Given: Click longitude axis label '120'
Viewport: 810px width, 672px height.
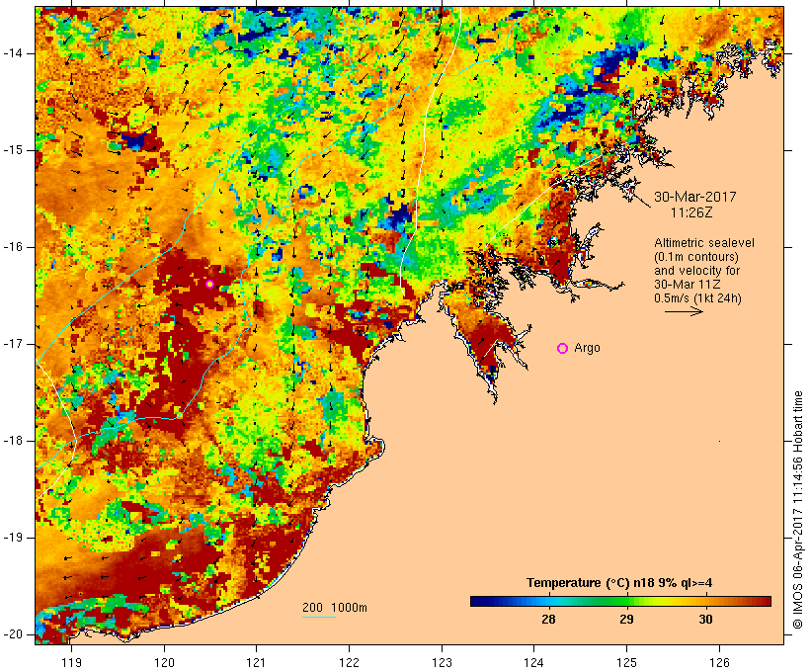Looking at the screenshot, I should pos(164,663).
